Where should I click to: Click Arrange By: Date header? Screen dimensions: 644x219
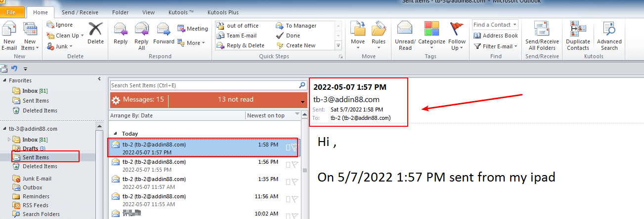[x=131, y=115]
